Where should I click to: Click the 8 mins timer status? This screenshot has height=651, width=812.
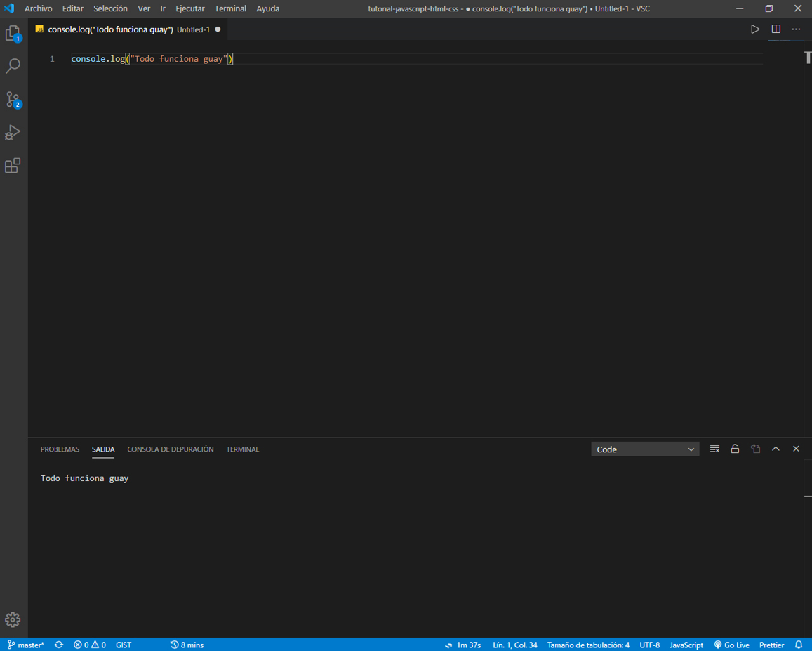coord(187,645)
